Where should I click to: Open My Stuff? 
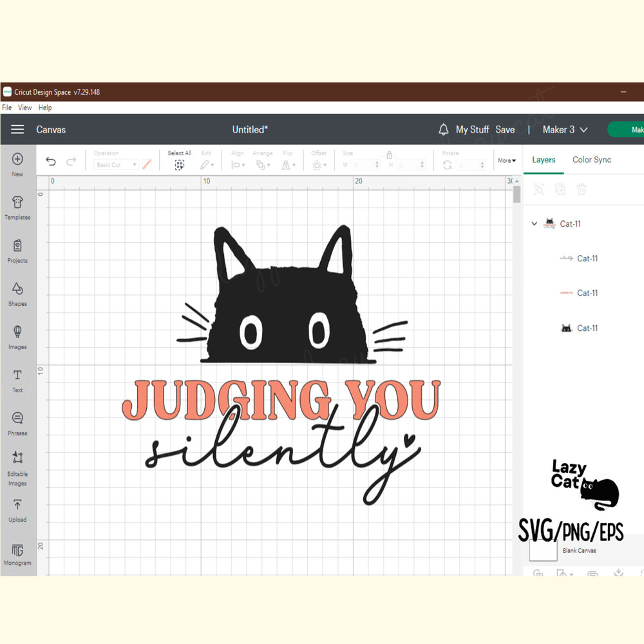(x=472, y=129)
